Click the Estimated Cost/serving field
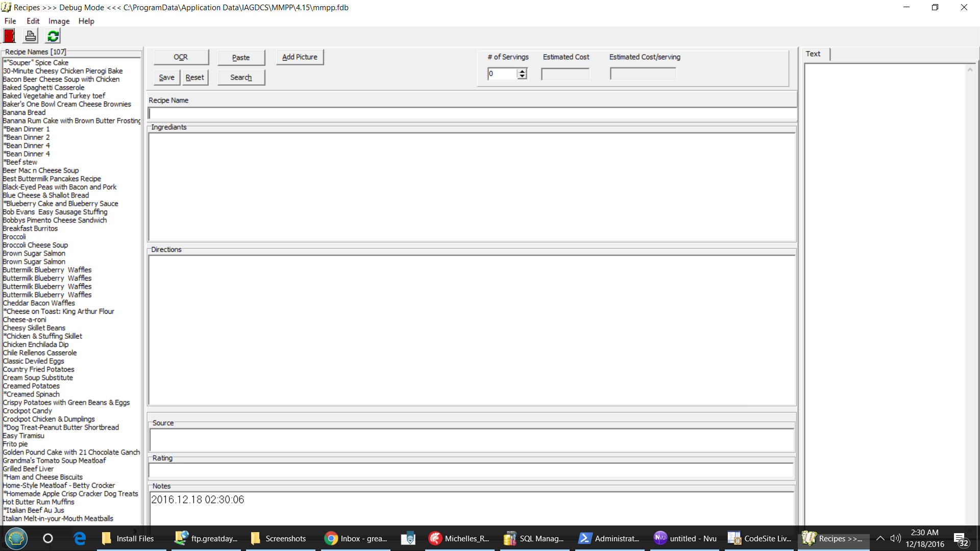 point(643,74)
